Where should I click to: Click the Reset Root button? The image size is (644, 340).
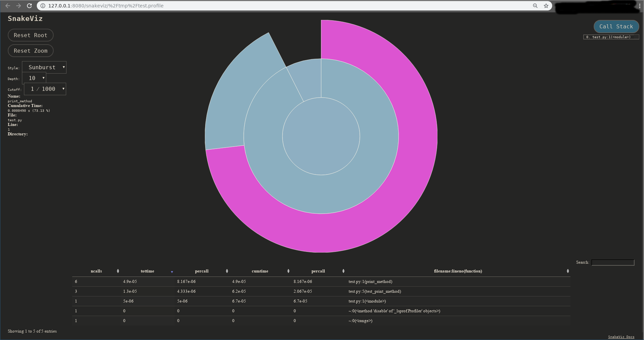pos(30,35)
